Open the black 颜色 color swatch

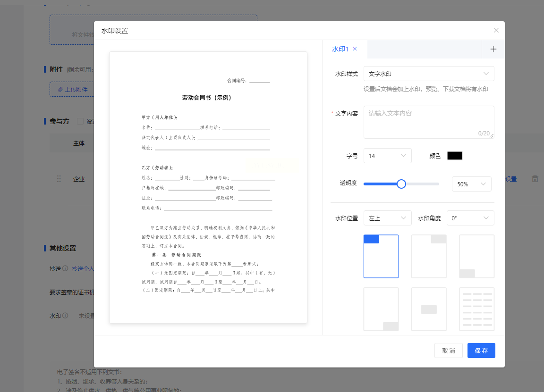coord(454,156)
